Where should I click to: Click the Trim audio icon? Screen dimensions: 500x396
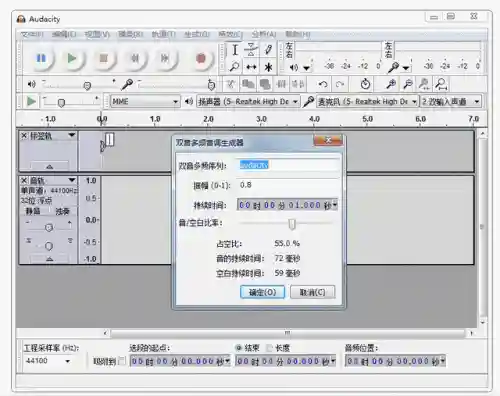pyautogui.click(x=282, y=84)
